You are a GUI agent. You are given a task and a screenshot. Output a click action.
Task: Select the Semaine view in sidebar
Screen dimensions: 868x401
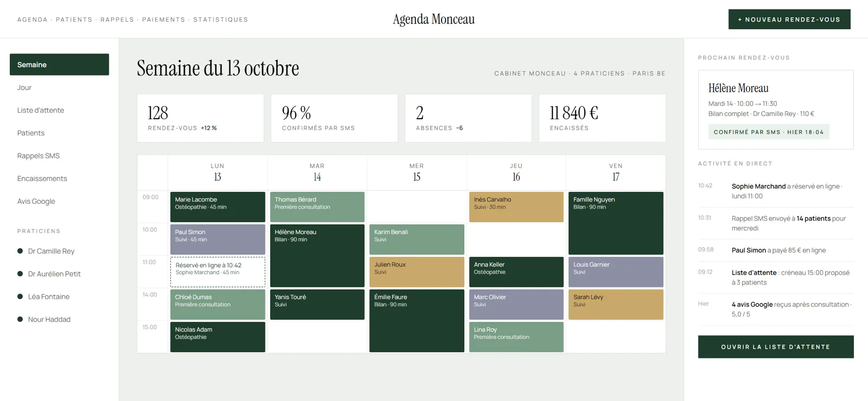click(59, 64)
